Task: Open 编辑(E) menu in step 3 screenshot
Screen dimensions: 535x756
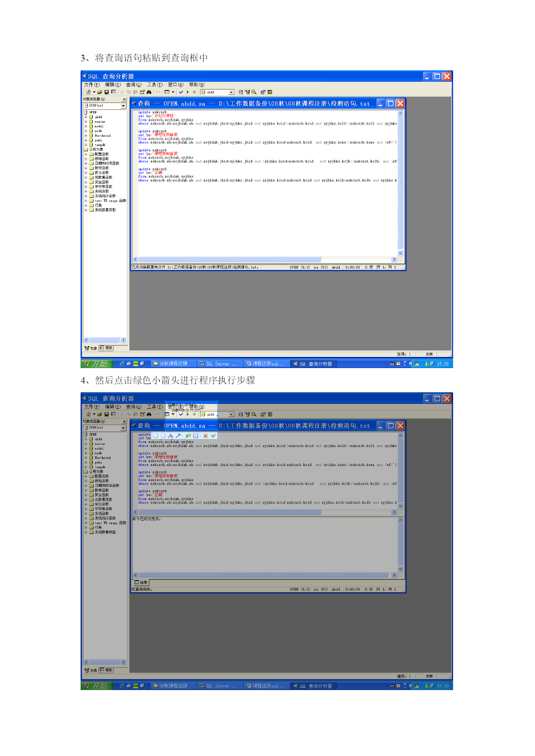Action: 113,85
